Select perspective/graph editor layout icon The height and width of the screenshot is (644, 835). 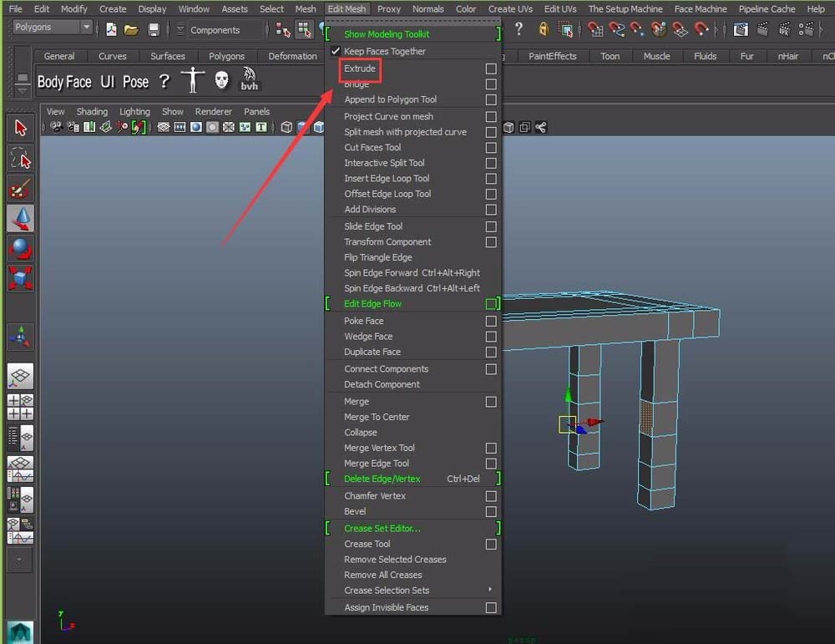coord(20,469)
